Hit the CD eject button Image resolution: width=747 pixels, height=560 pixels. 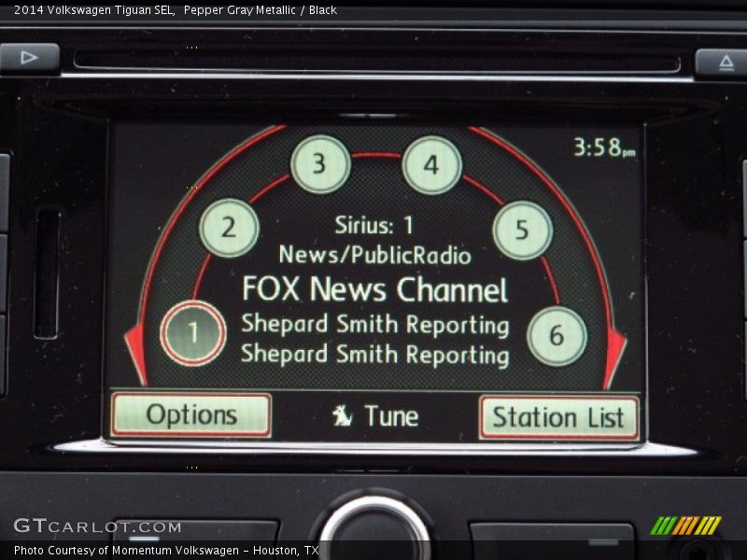tap(721, 63)
